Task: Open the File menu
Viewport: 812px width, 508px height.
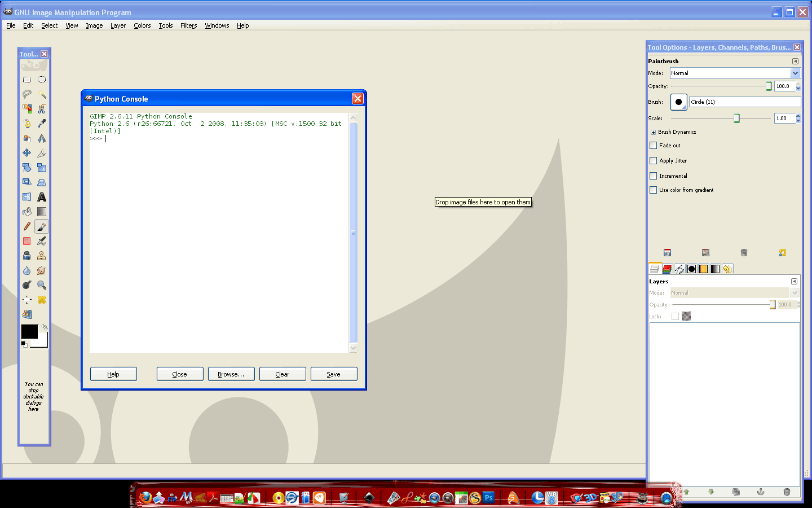Action: point(11,25)
